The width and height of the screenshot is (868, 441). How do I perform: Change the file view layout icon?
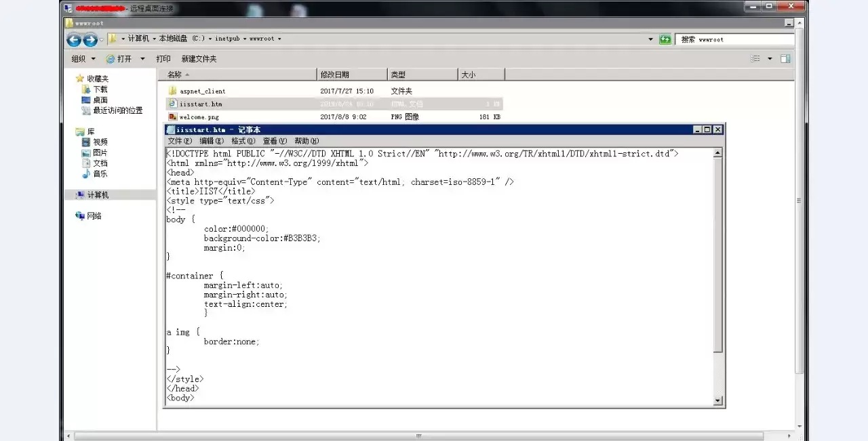click(755, 59)
